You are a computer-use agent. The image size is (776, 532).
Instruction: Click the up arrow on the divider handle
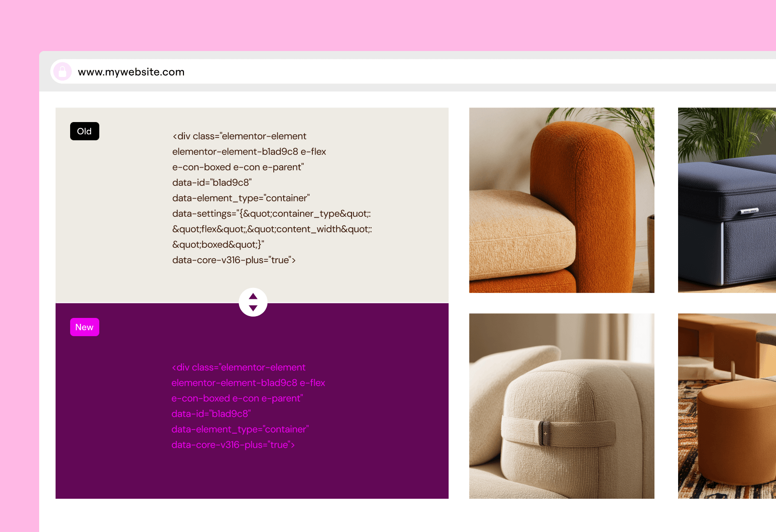(x=253, y=296)
